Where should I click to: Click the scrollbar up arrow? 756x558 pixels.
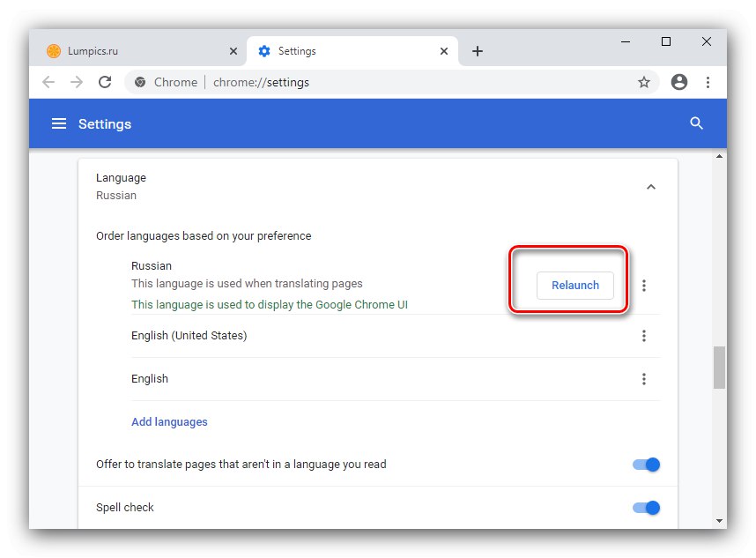[719, 156]
